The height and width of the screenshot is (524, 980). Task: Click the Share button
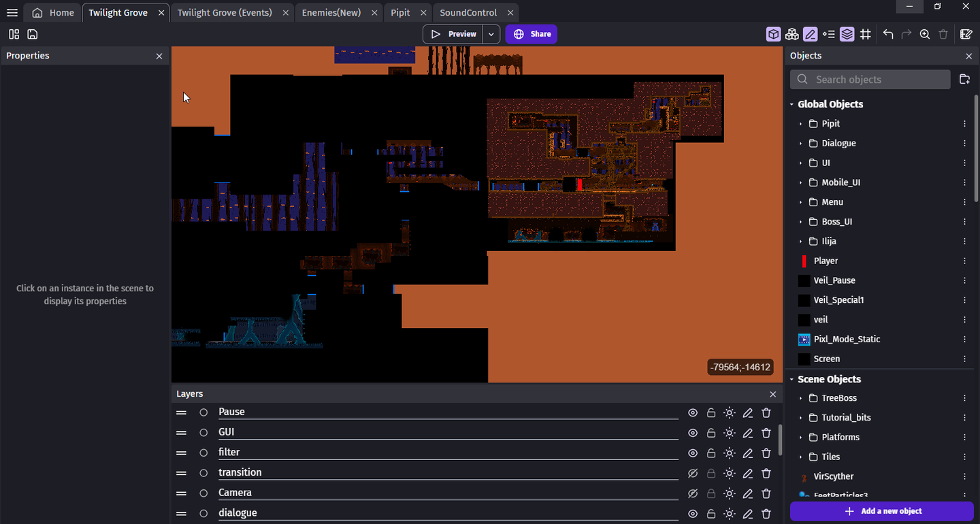coord(532,34)
